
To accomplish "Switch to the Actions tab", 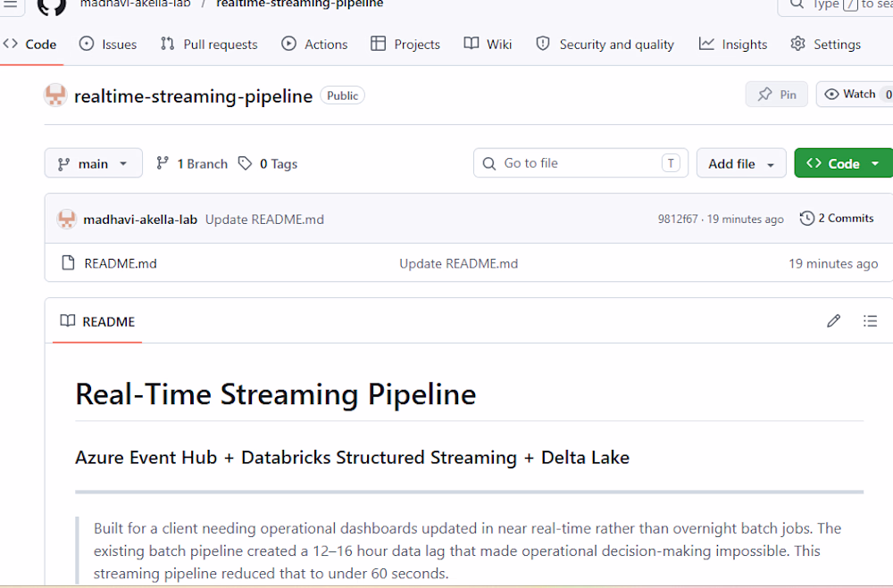I will point(314,45).
